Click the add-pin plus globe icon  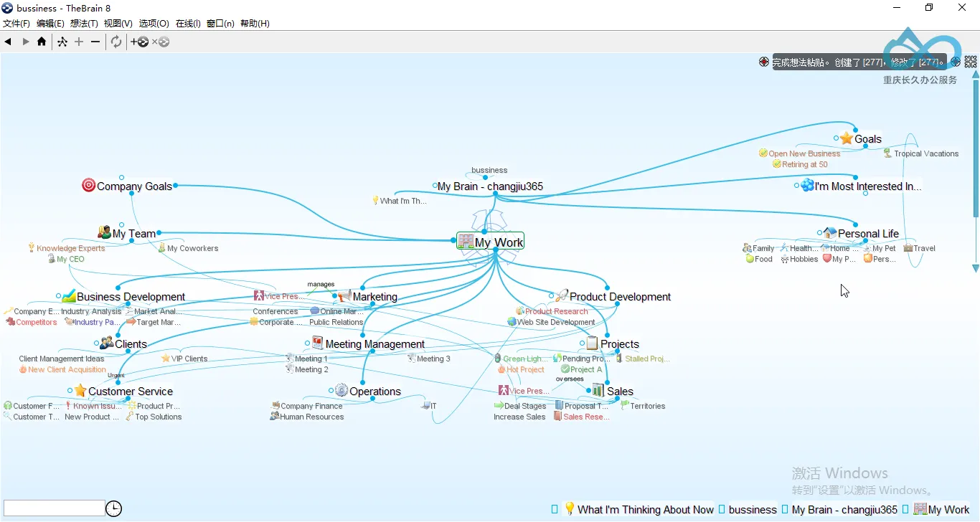coord(139,42)
